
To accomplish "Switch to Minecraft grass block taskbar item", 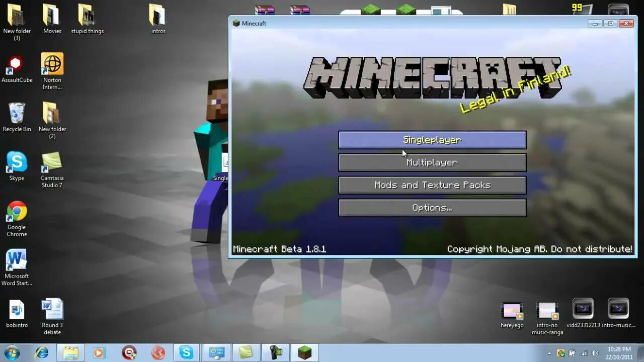I will (304, 353).
